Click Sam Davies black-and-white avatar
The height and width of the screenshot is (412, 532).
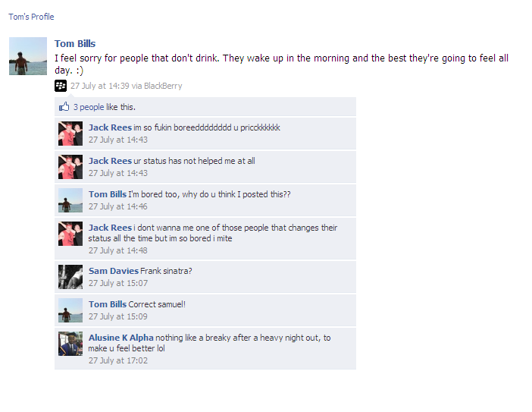click(70, 277)
